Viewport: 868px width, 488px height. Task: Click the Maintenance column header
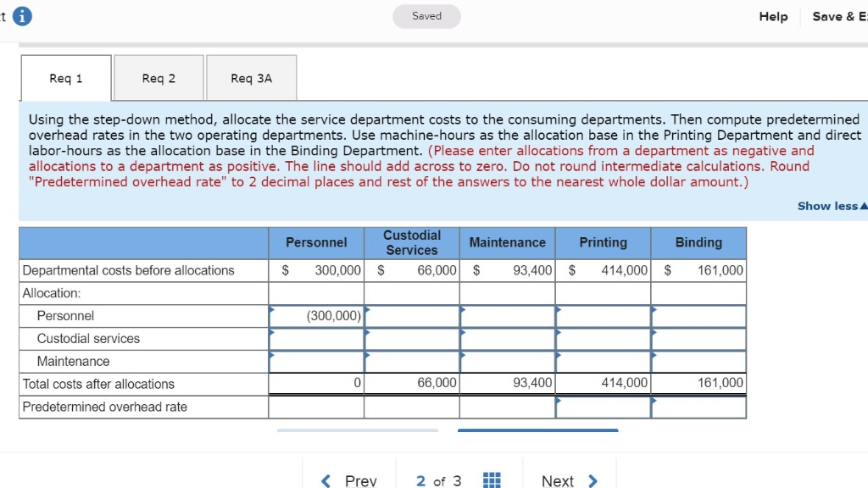508,243
